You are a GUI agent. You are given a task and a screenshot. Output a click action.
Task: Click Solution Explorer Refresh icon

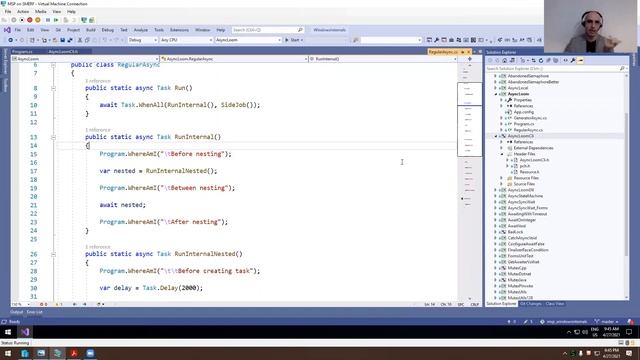tap(541, 60)
